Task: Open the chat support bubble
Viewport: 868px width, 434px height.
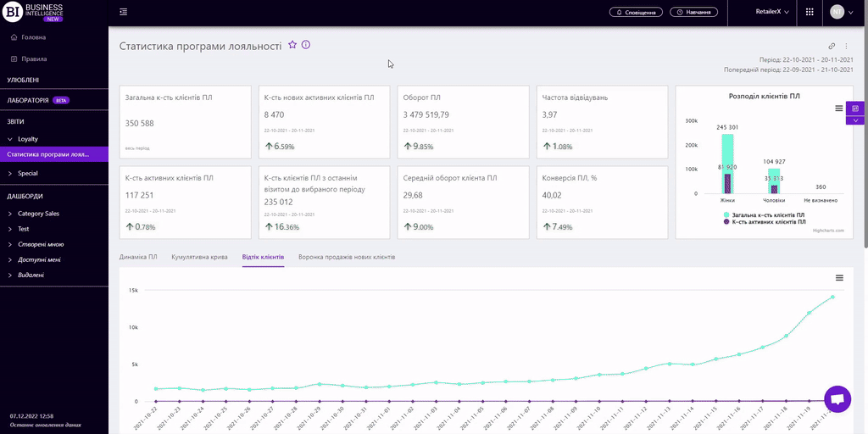Action: point(837,399)
